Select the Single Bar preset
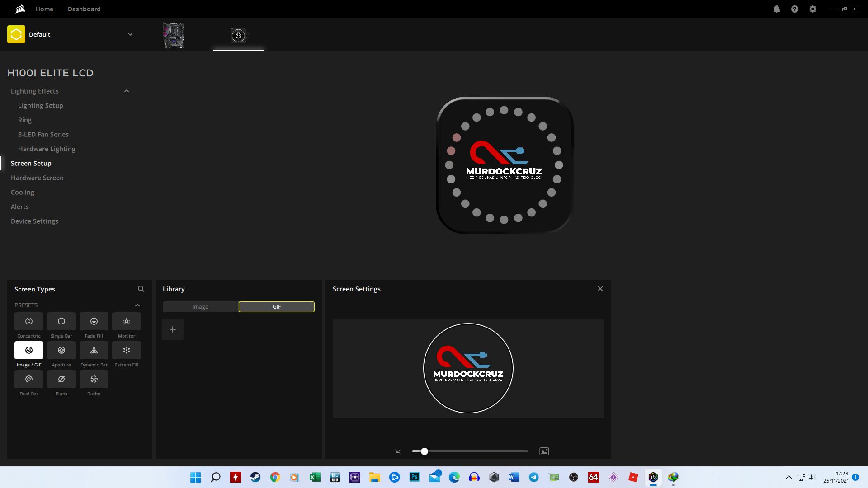This screenshot has width=868, height=488. (x=61, y=321)
